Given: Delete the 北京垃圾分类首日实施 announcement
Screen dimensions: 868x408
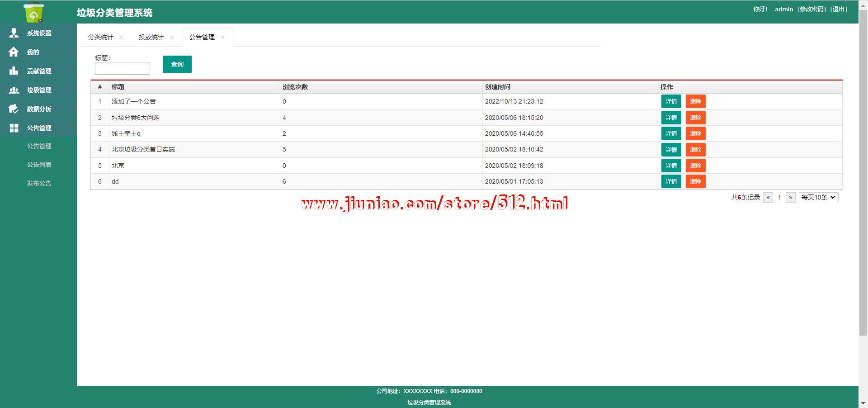Looking at the screenshot, I should 696,150.
